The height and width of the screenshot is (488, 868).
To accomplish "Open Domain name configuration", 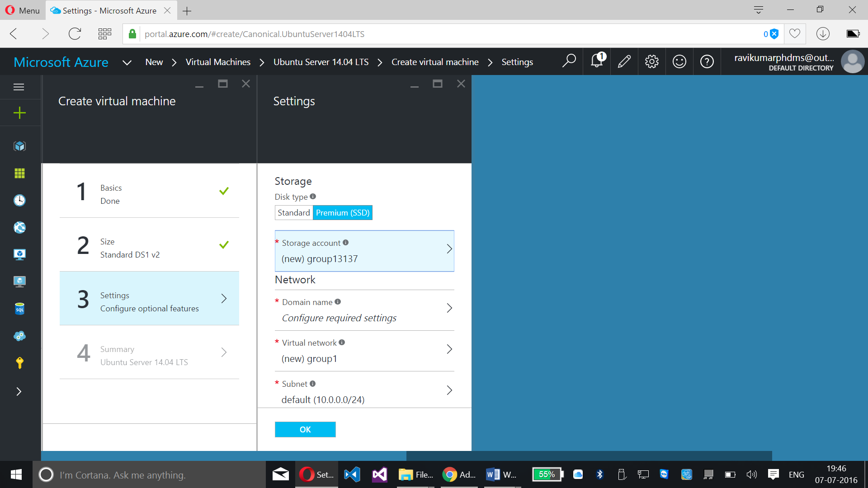I will click(364, 310).
